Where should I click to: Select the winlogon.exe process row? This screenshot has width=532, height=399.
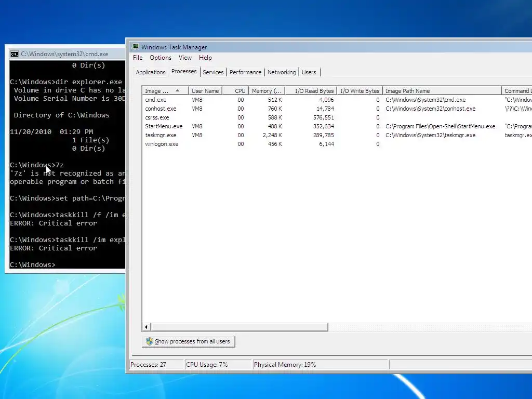tap(337, 144)
